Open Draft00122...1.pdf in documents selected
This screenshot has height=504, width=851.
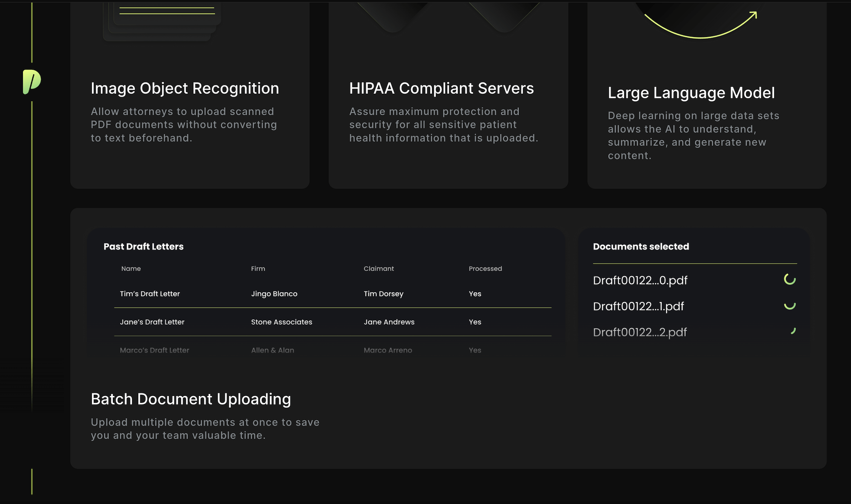638,307
